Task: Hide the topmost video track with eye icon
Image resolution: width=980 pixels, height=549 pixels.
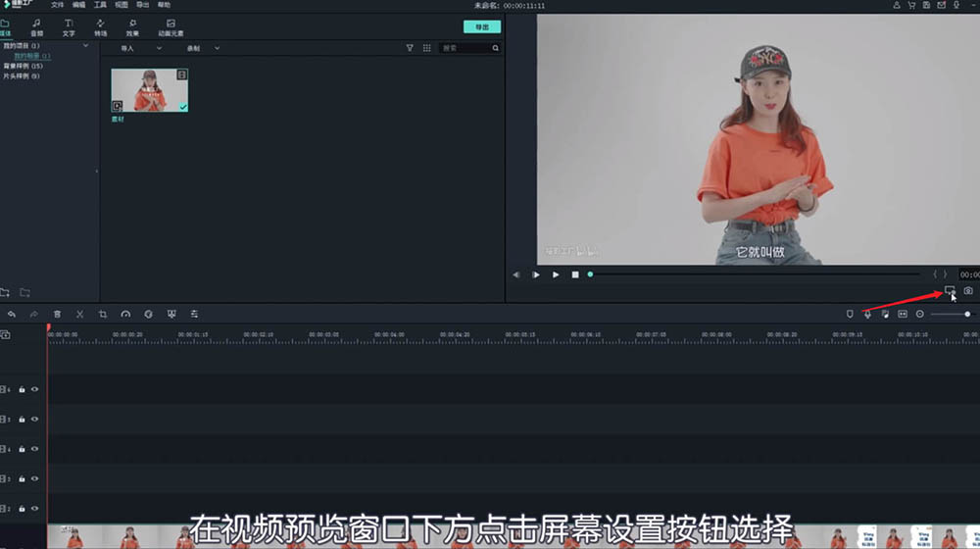Action: point(34,389)
